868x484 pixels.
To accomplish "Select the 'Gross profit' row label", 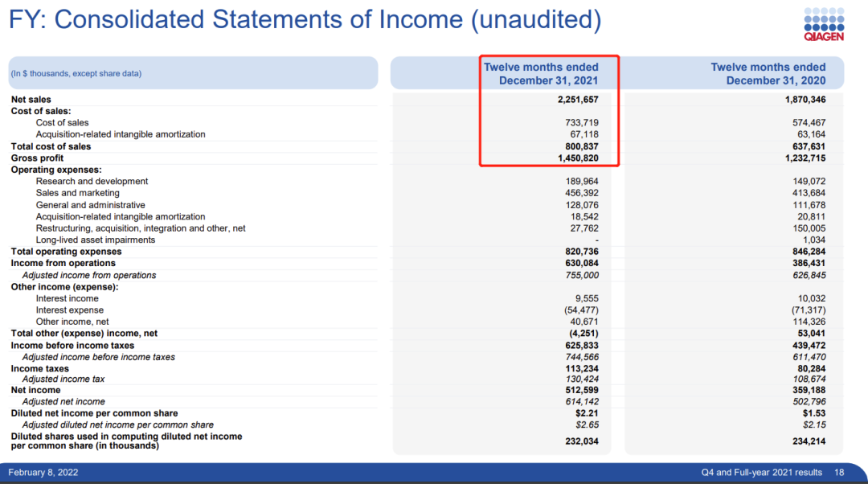I will click(37, 158).
